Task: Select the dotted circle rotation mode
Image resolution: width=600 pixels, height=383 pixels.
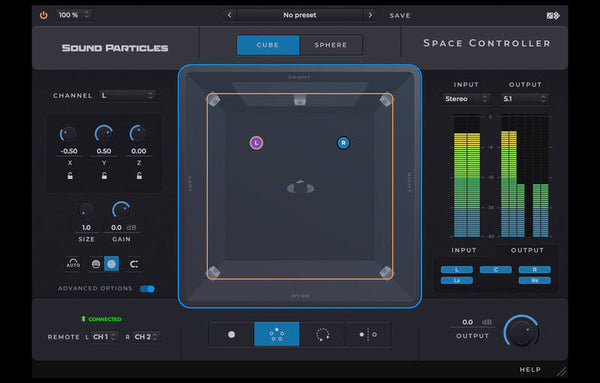Action: point(323,334)
